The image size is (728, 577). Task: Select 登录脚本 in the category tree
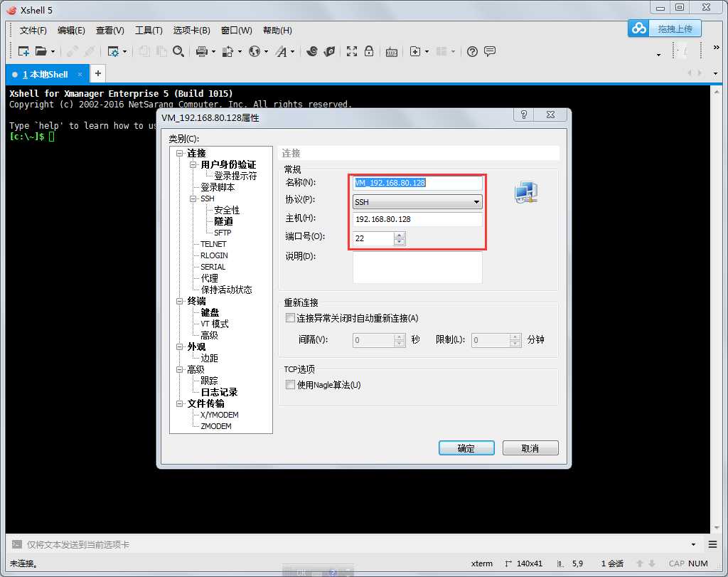[x=218, y=187]
